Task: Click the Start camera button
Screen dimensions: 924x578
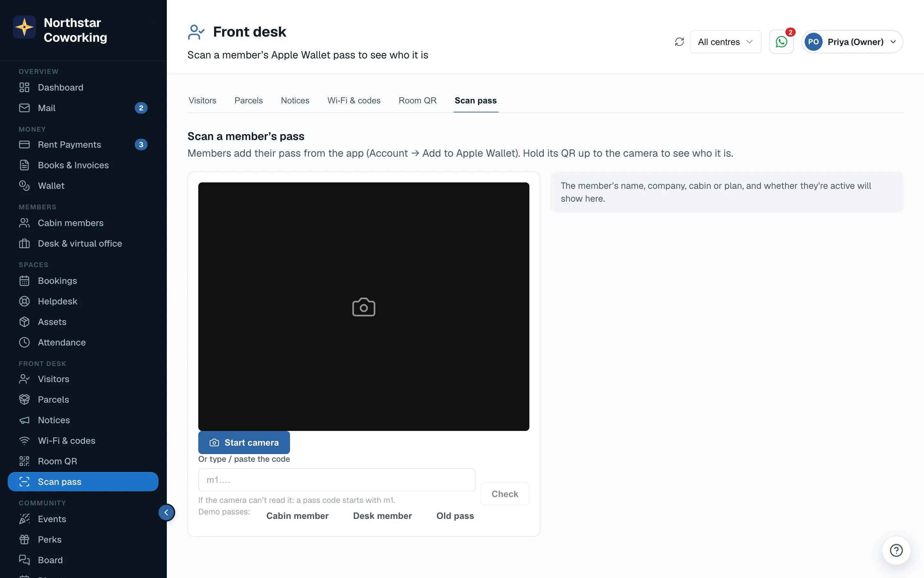Action: (x=244, y=442)
